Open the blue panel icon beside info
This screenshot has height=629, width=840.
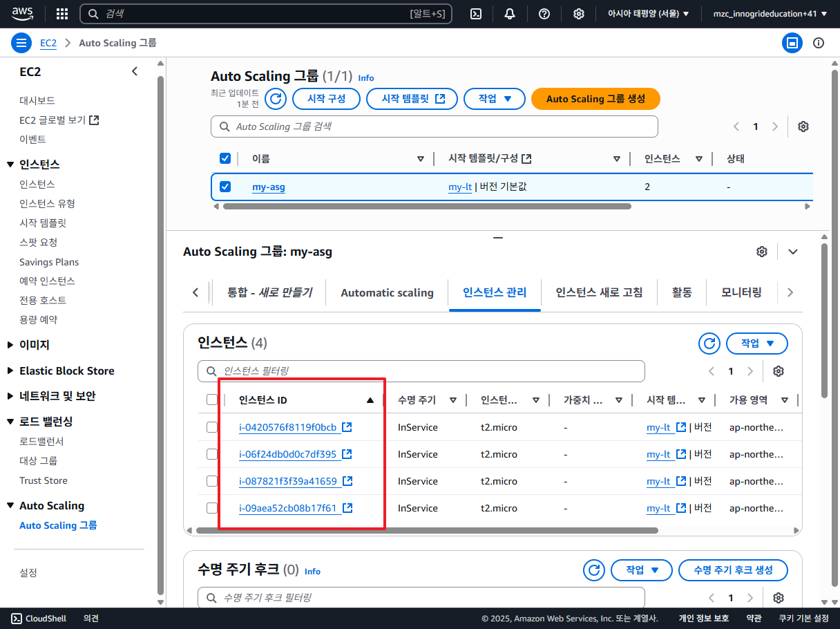point(792,43)
